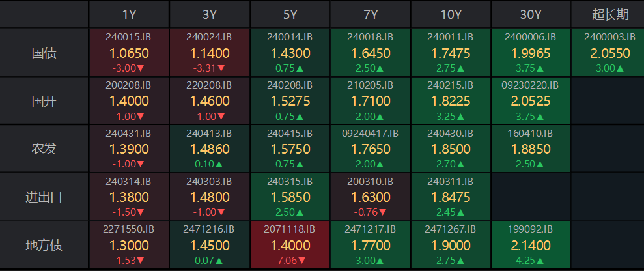Select the 国债 row label

[x=44, y=53]
